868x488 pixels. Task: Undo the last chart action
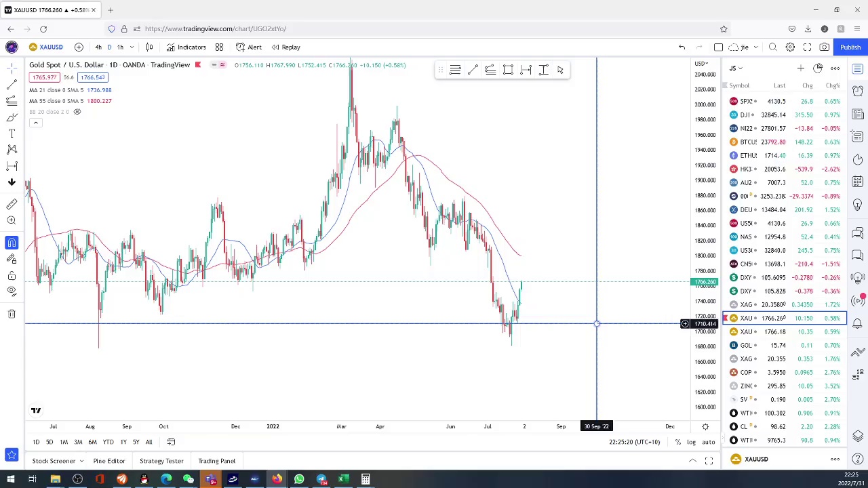(x=682, y=47)
